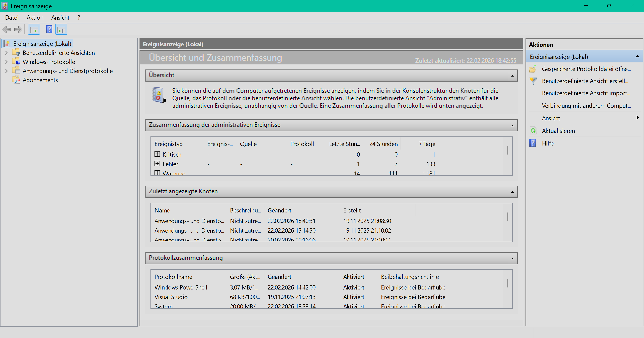Click the Benutzerdefinierte Ansicht erstellen filter icon
Image resolution: width=644 pixels, height=338 pixels.
[533, 81]
